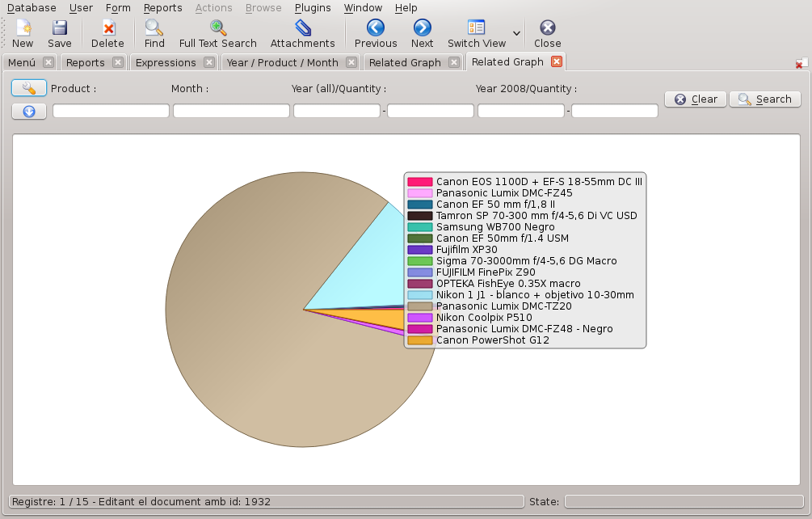Click 'Panasonic Lumix DMC-TZ20' legend text

click(x=504, y=306)
